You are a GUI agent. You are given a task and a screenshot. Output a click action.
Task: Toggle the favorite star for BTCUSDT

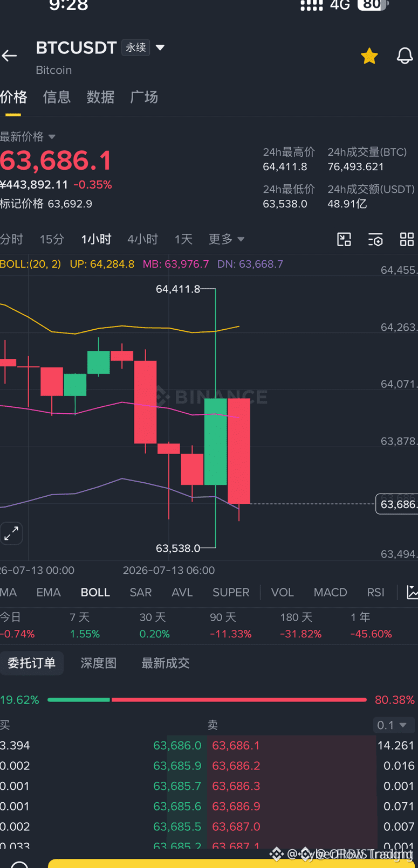[x=369, y=56]
